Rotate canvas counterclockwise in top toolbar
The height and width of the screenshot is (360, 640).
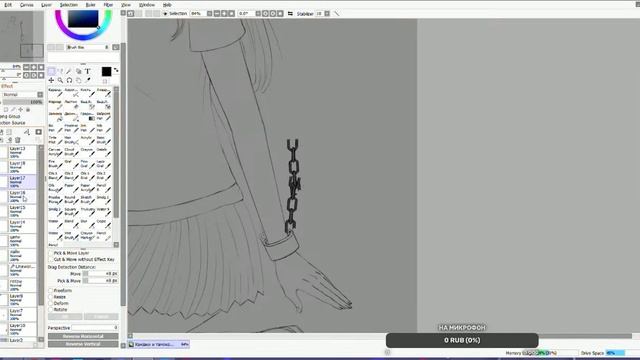pos(265,13)
